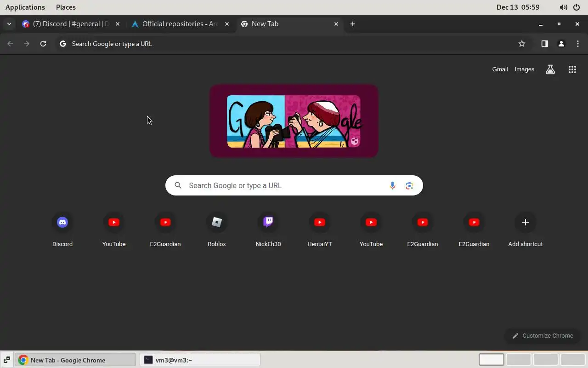Switch to vm3@vm3:~ terminal in taskbar
Screen dimensions: 588x368
(200, 360)
